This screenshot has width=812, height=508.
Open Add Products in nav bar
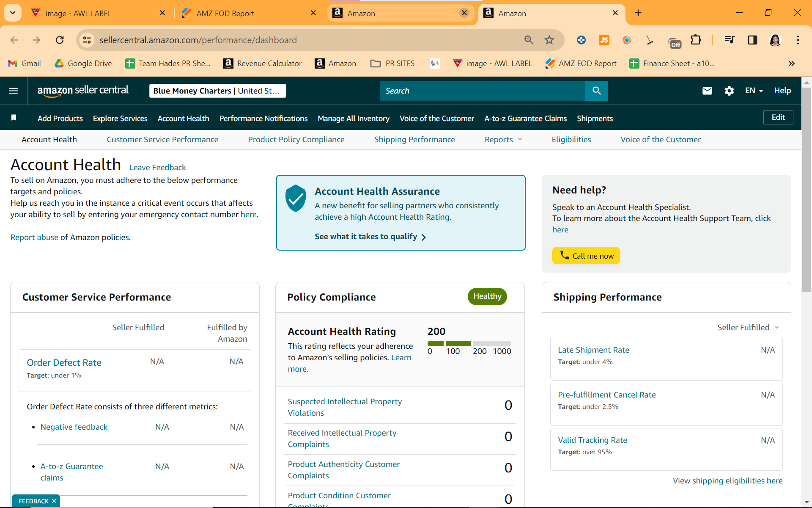(60, 119)
